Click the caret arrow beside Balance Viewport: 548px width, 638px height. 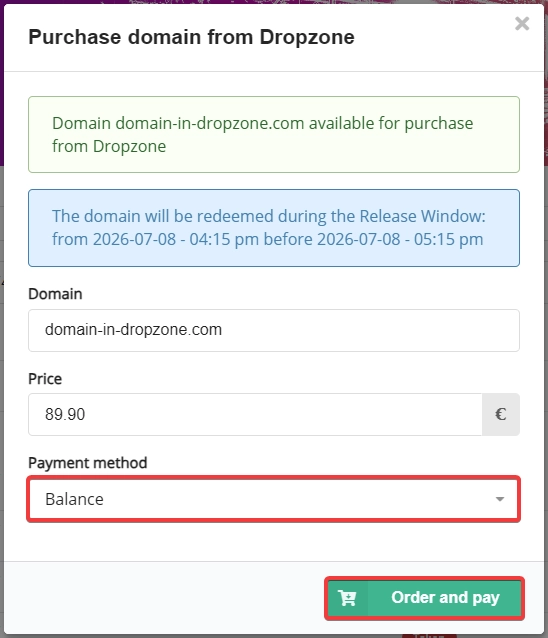tap(500, 499)
